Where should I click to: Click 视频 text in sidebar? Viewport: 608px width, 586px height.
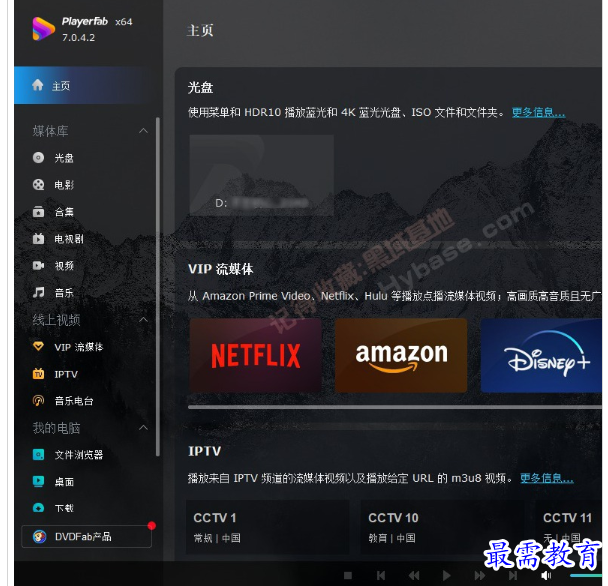pyautogui.click(x=64, y=266)
